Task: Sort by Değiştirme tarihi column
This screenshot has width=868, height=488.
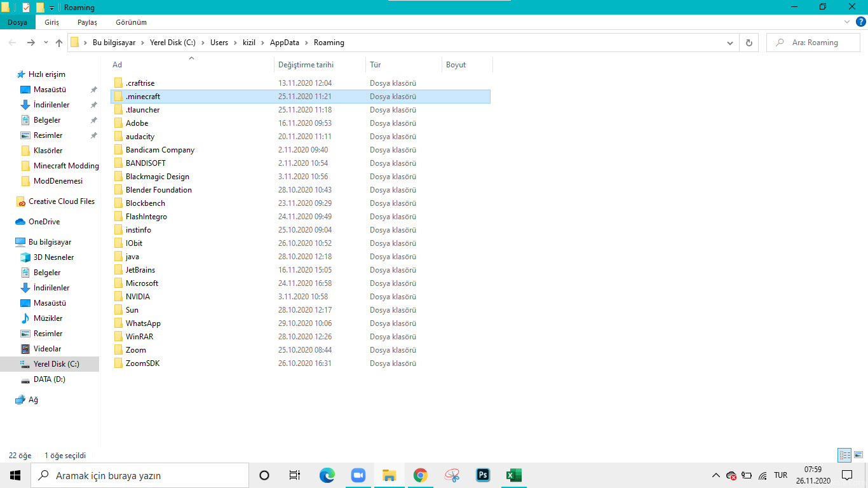Action: [x=306, y=65]
